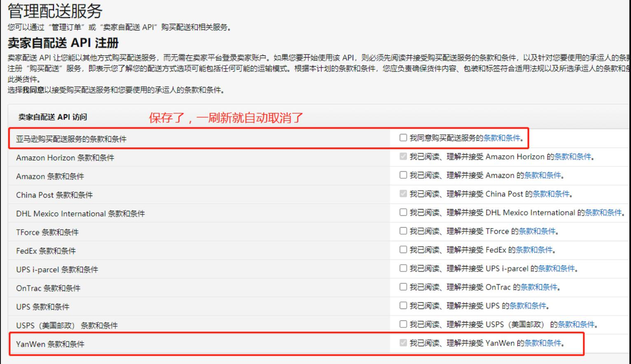
Task: Click the OnTrac 条款和条件 row label
Action: pos(48,288)
